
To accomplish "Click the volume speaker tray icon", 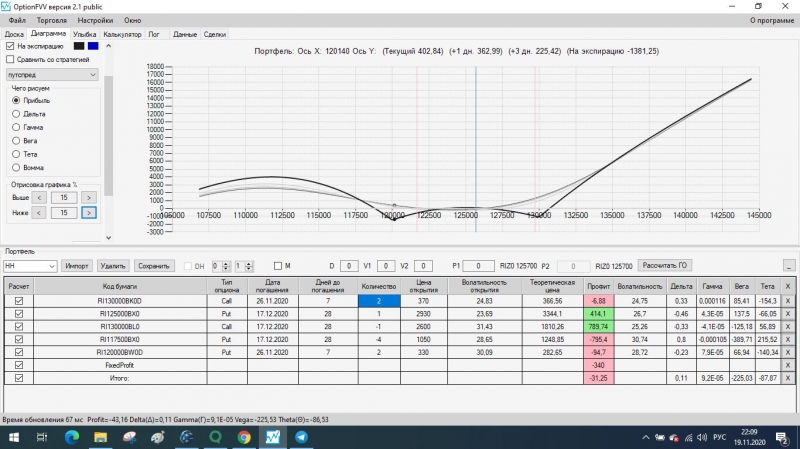I will (x=702, y=438).
